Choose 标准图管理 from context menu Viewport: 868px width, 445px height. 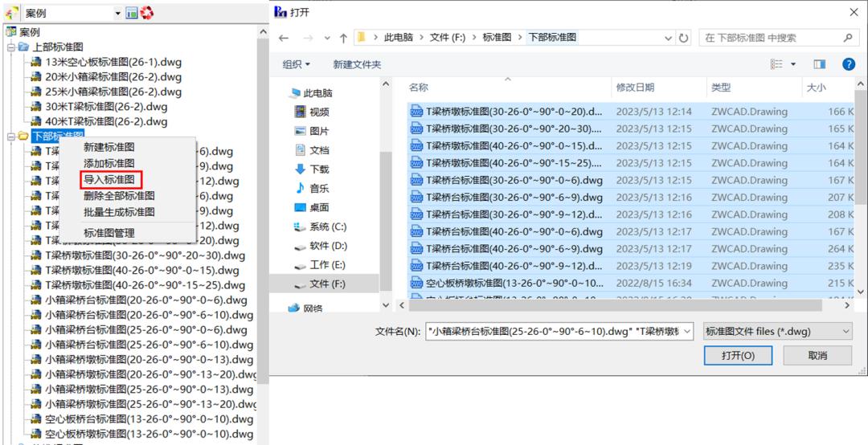109,233
